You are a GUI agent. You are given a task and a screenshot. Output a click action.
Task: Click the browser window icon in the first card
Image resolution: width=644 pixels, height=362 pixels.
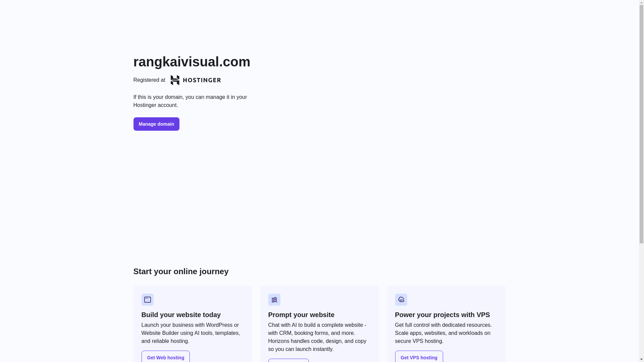coord(148,300)
